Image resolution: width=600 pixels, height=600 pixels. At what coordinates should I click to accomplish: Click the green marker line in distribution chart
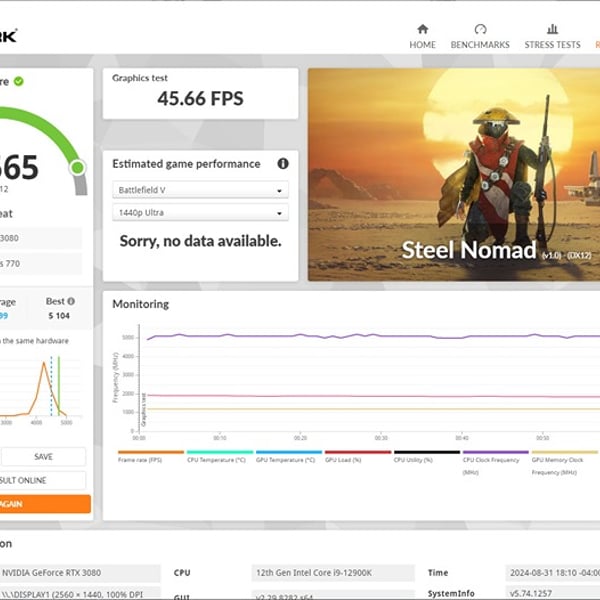click(x=59, y=386)
